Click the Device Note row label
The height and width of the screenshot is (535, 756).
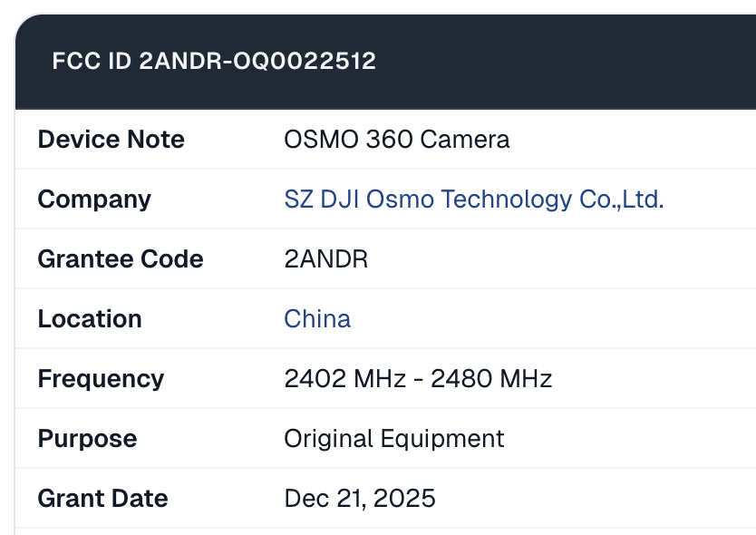click(x=111, y=140)
